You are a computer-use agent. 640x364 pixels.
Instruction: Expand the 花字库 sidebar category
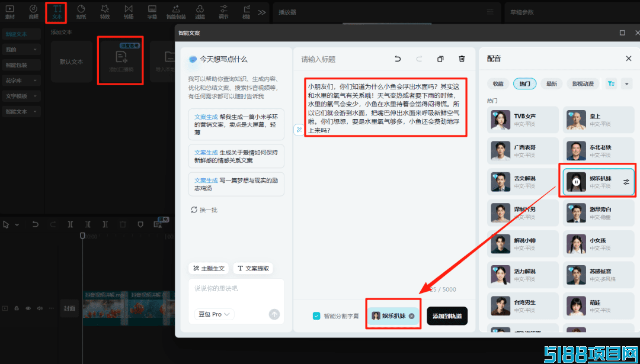click(21, 80)
